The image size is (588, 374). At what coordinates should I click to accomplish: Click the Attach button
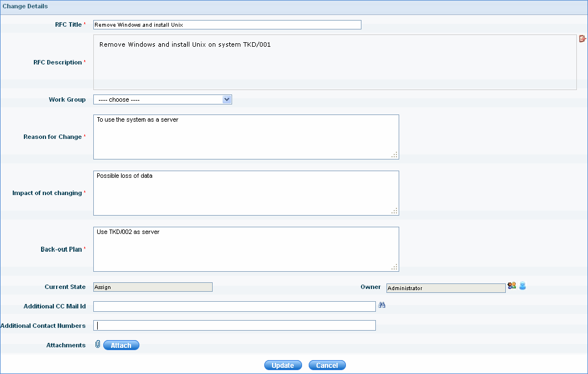tap(121, 345)
